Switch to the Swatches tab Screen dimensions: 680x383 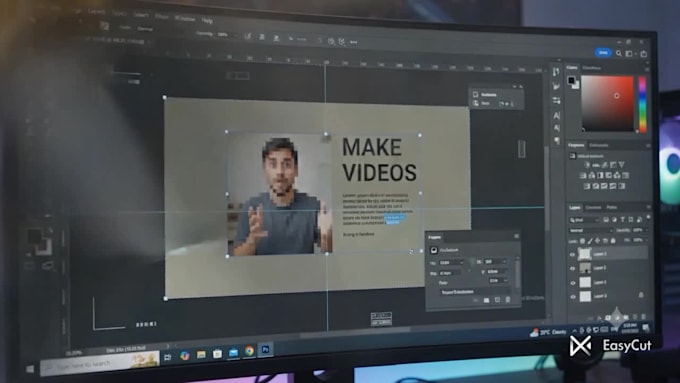592,68
